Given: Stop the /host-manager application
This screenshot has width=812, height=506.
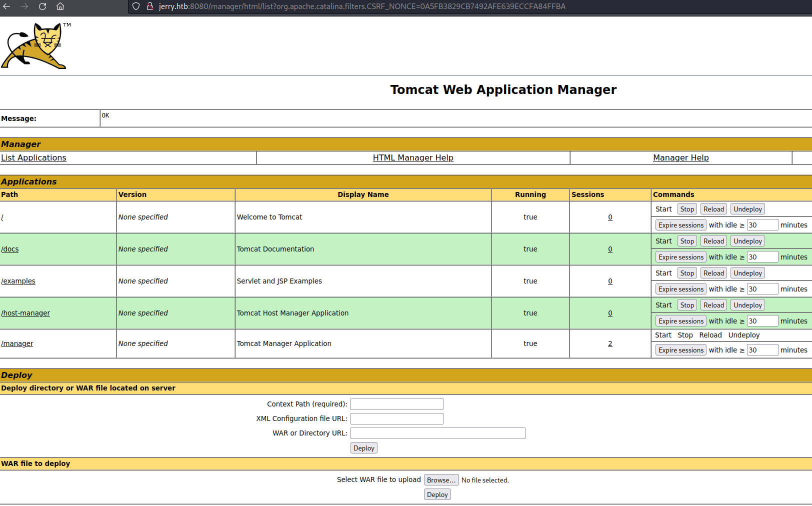Looking at the screenshot, I should tap(687, 305).
